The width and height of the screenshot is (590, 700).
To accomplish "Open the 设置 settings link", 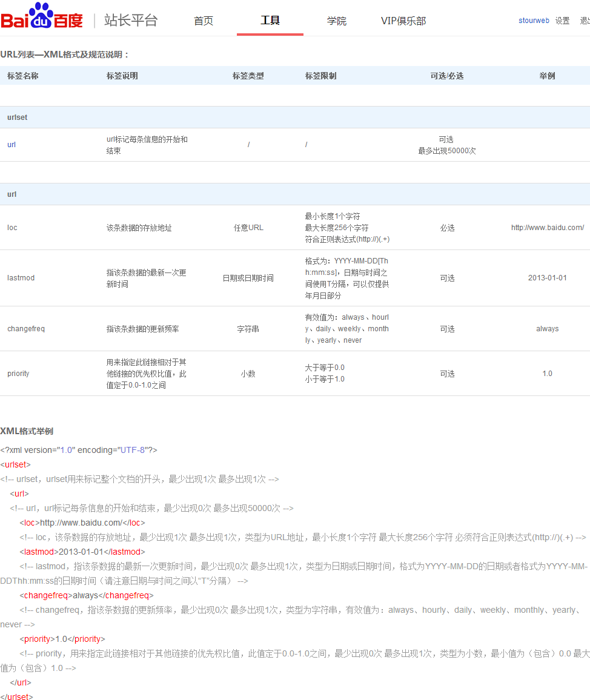I will [x=562, y=21].
